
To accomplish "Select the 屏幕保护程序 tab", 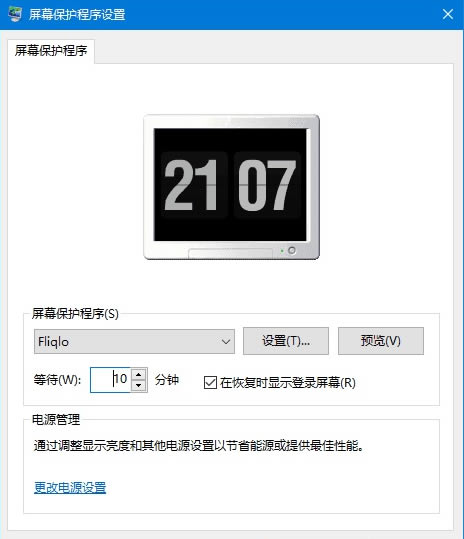I will [x=51, y=51].
